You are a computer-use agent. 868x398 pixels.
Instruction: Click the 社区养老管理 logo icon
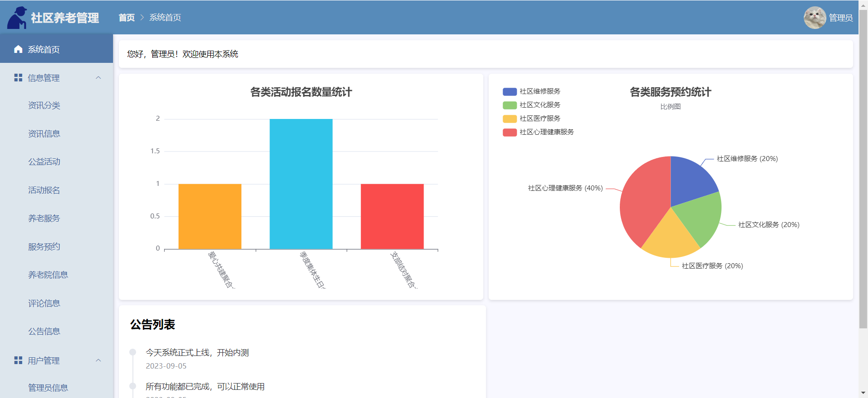(x=17, y=18)
